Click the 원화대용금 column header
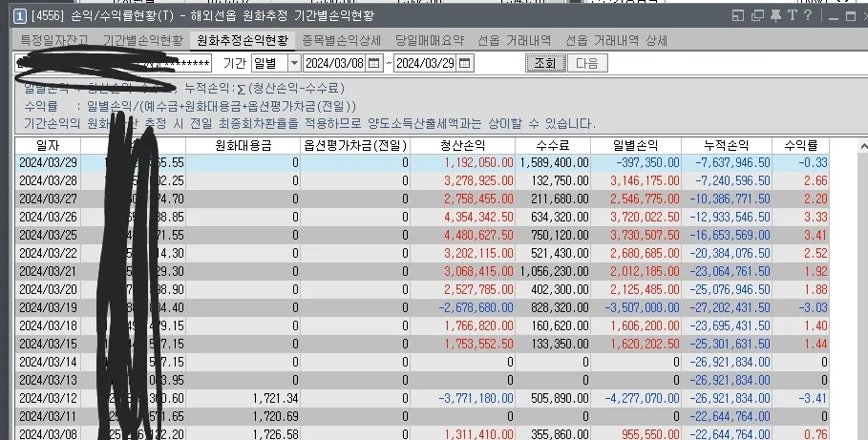 tap(243, 146)
